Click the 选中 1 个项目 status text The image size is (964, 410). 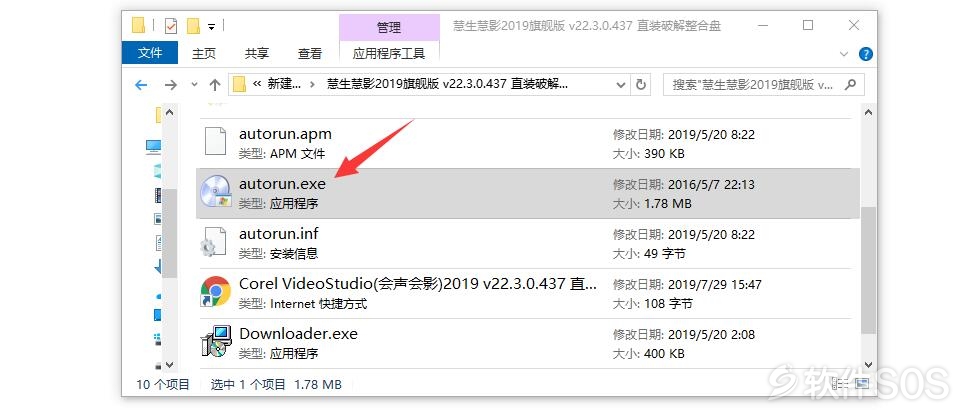click(248, 385)
